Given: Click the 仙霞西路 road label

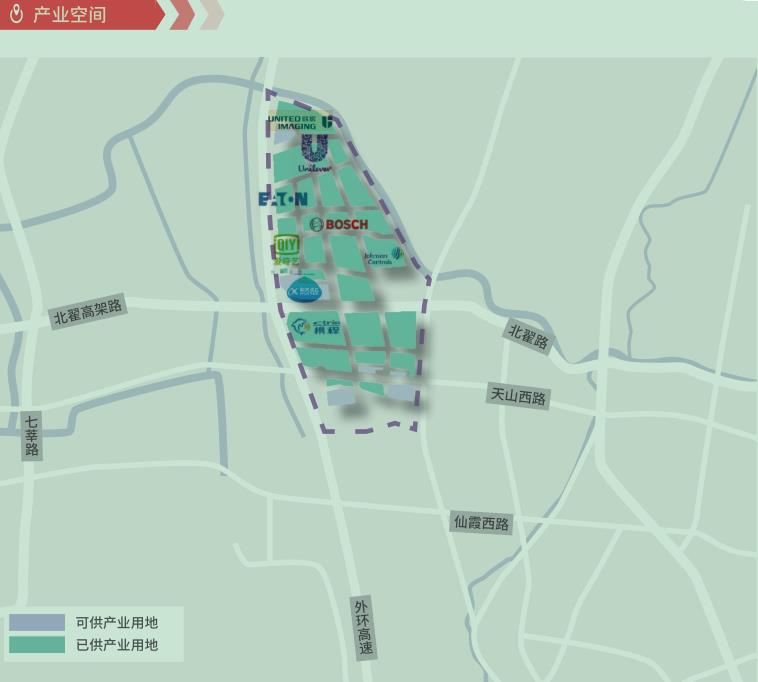Looking at the screenshot, I should point(481,522).
